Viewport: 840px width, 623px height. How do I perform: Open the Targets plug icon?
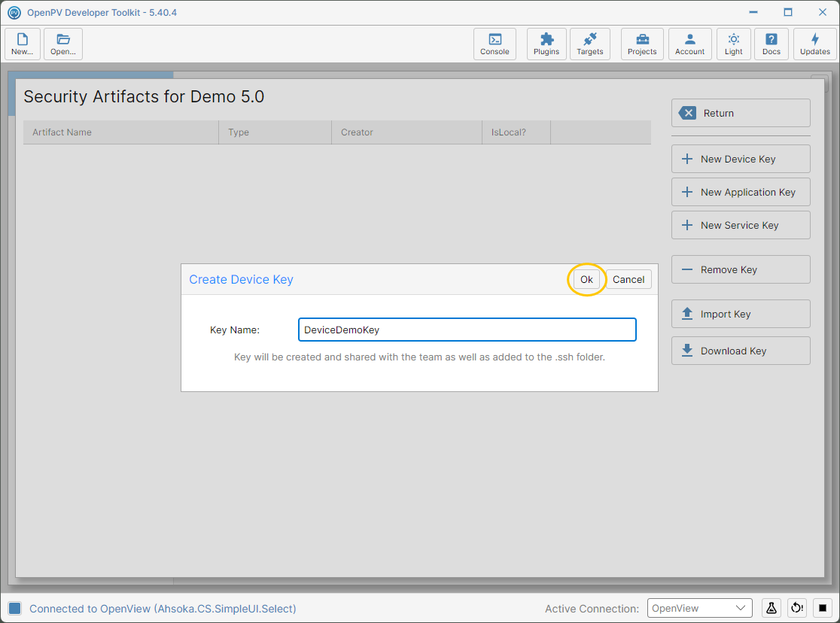click(589, 44)
